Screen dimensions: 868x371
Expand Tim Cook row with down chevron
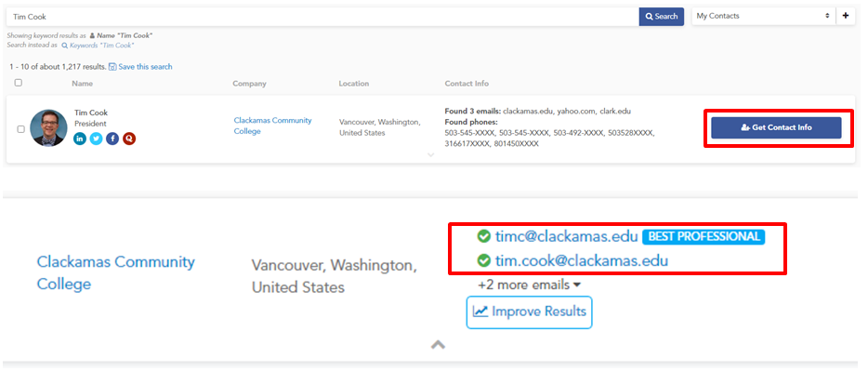click(431, 155)
